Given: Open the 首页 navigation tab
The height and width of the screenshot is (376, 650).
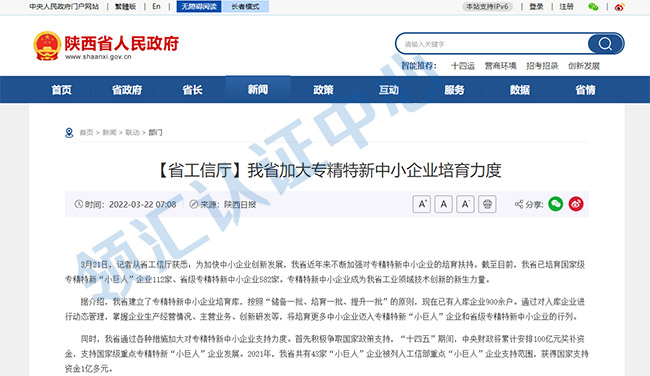Looking at the screenshot, I should point(61,90).
